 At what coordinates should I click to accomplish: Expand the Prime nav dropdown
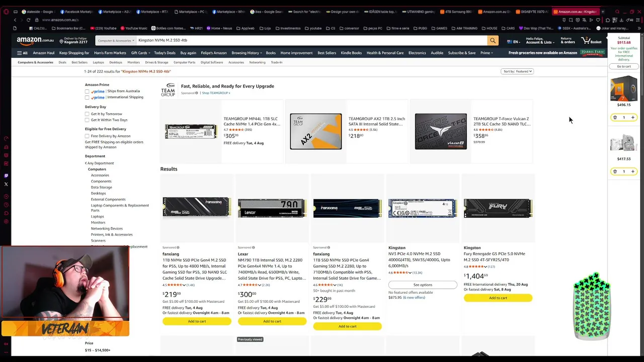[x=487, y=53]
